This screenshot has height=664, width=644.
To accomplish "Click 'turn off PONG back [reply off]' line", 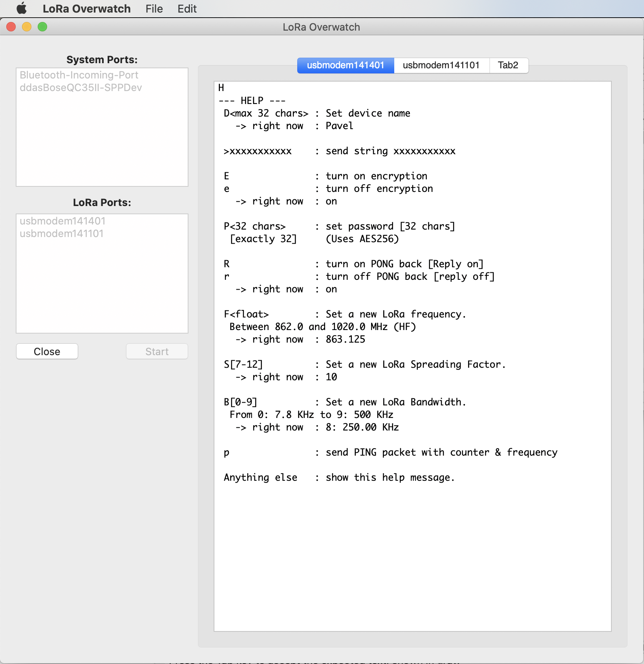I will click(410, 276).
